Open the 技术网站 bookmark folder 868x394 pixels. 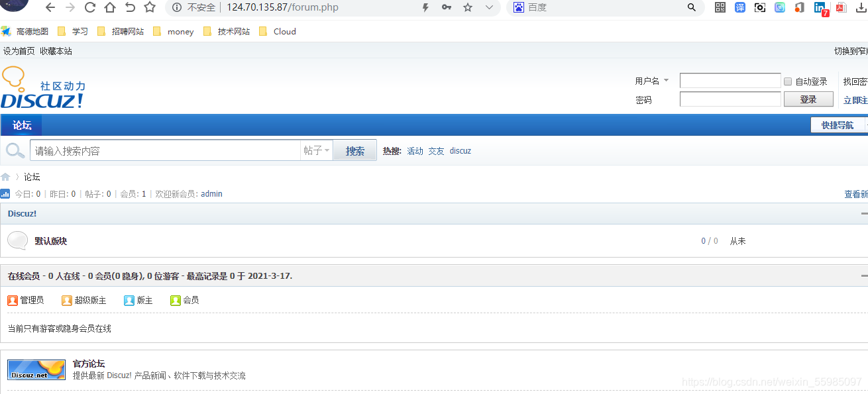click(x=227, y=31)
